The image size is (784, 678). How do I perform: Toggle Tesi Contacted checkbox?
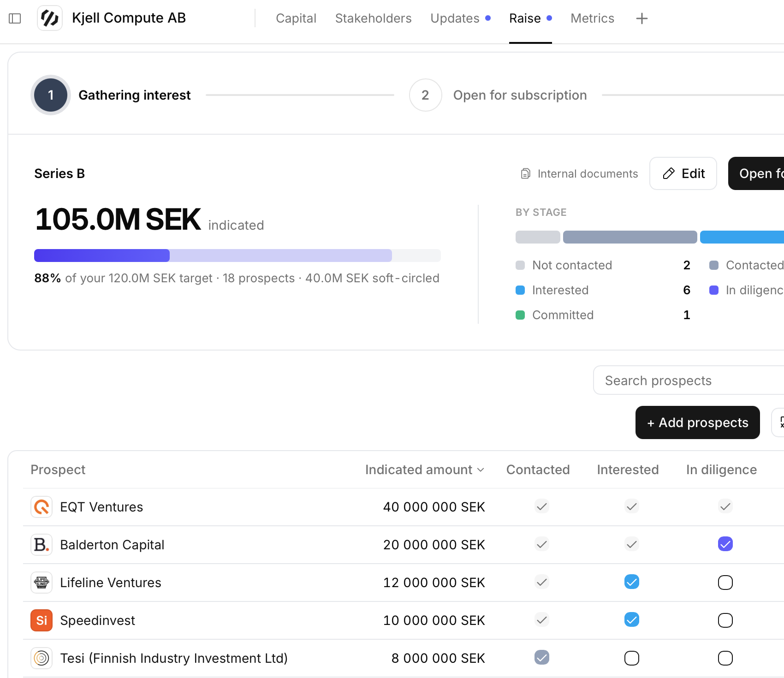click(541, 658)
